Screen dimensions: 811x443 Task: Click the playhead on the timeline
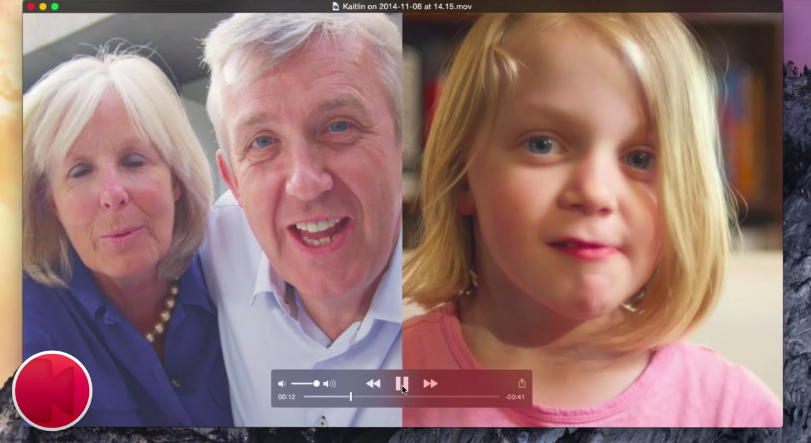[x=350, y=397]
